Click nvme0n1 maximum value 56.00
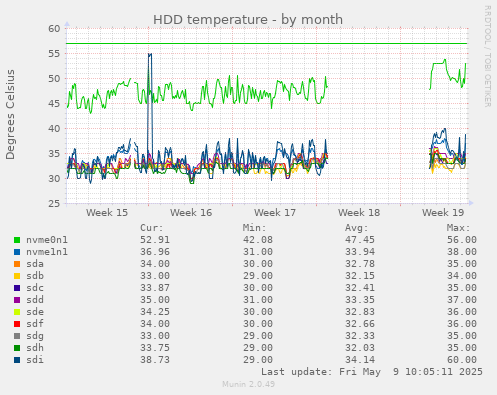The height and width of the screenshot is (395, 497). [462, 240]
